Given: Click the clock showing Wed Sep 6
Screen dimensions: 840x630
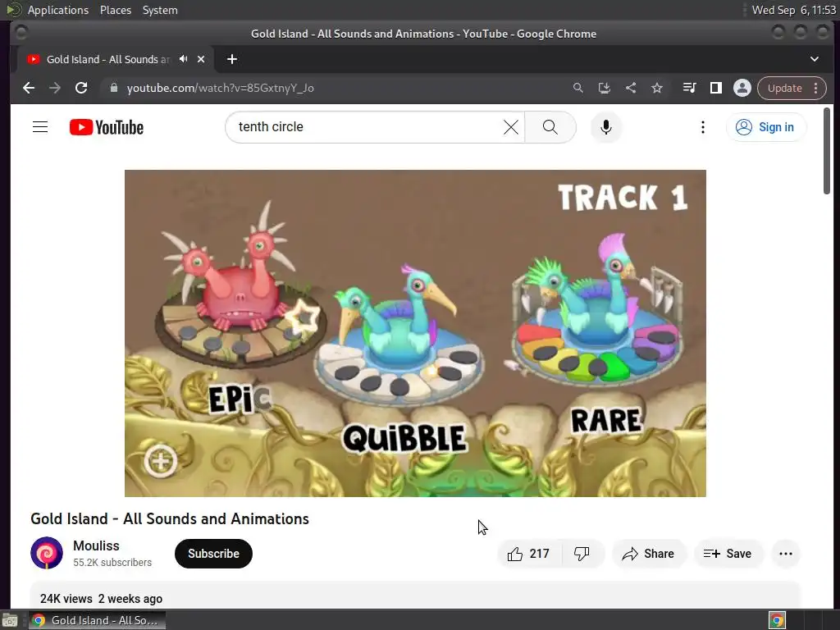Looking at the screenshot, I should [x=793, y=10].
